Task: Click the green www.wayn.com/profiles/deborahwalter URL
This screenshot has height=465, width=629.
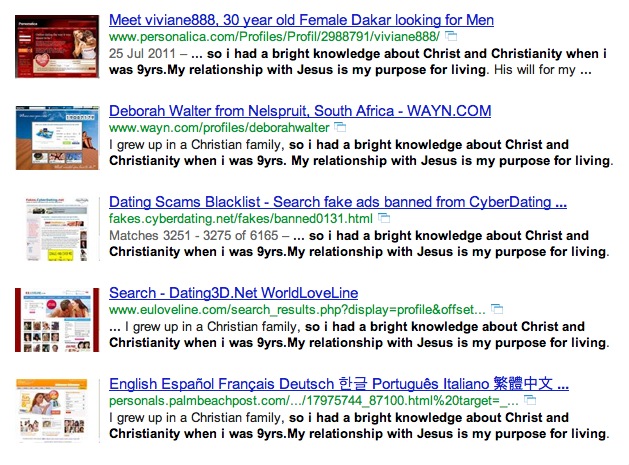Action: click(219, 128)
